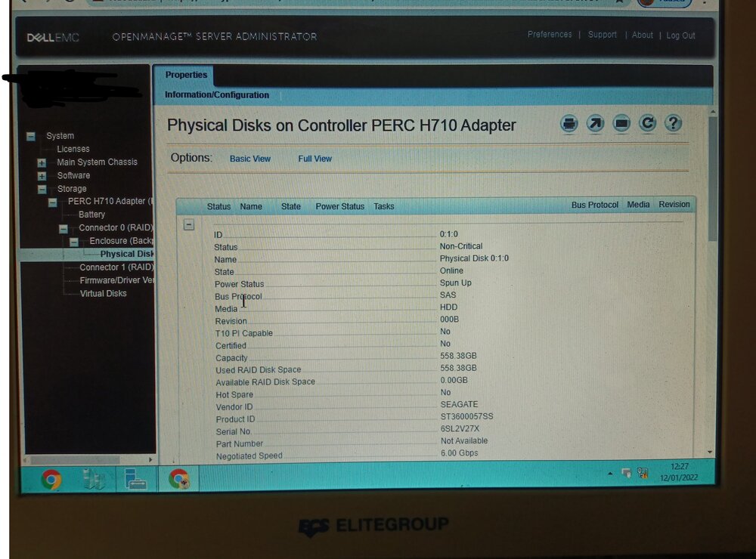This screenshot has width=756, height=559.
Task: Open the Help question mark icon
Action: click(673, 123)
